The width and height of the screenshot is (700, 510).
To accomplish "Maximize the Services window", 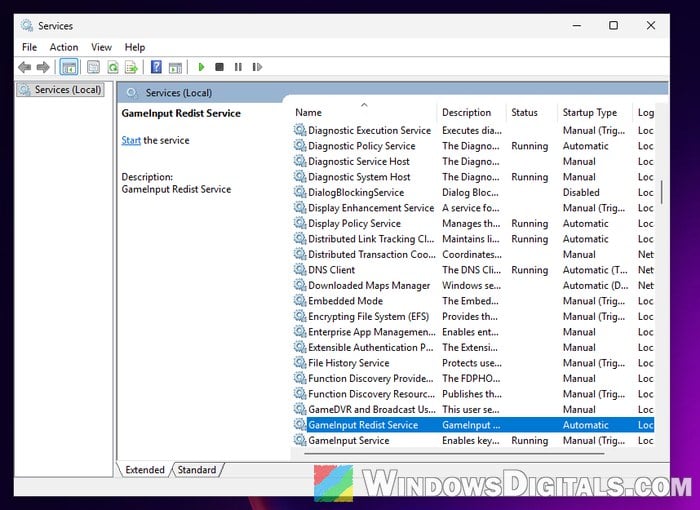I will point(613,25).
